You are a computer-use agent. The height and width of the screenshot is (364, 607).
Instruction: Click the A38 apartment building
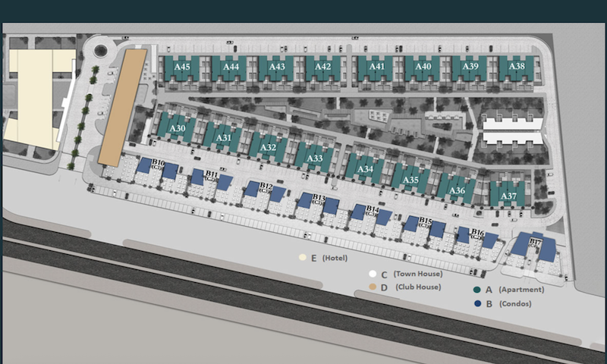pos(517,67)
